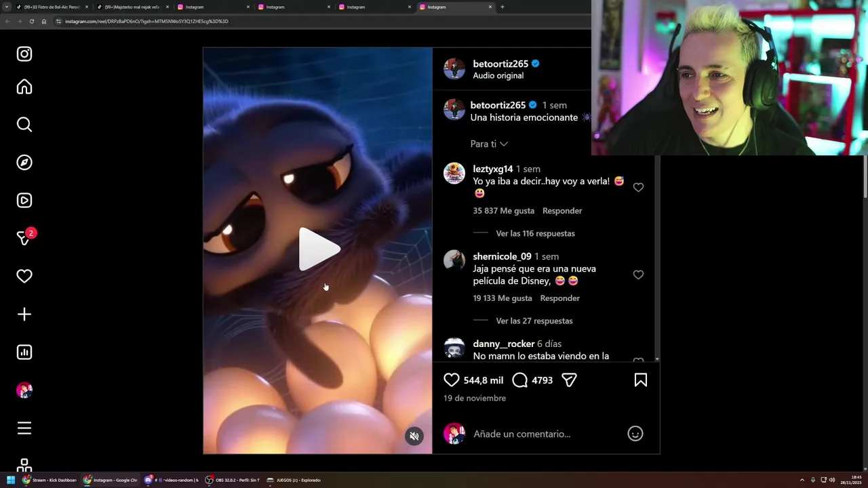Open betoortiz265 profile from the header

click(500, 64)
